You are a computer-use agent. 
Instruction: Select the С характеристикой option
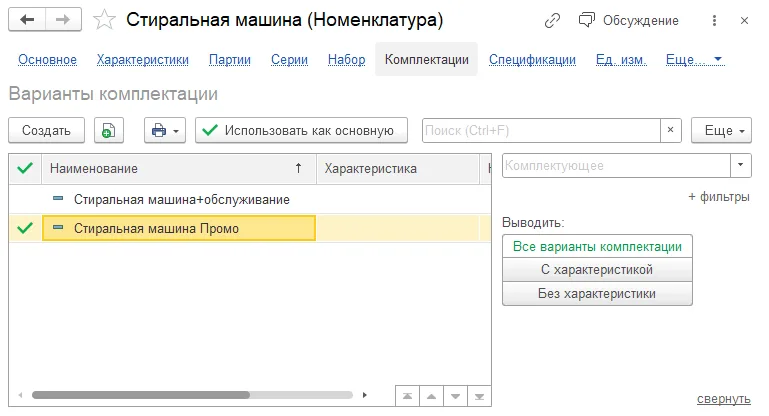point(597,270)
